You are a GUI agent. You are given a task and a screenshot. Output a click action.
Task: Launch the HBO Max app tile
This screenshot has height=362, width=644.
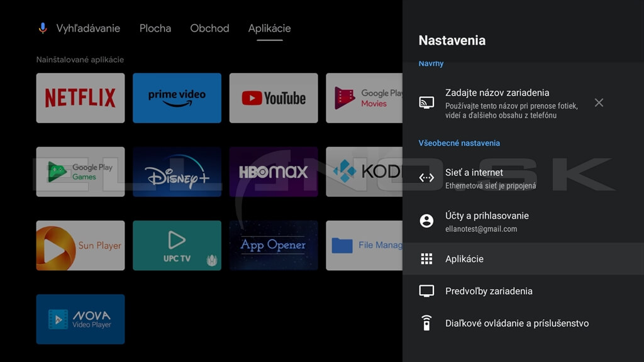tap(274, 172)
